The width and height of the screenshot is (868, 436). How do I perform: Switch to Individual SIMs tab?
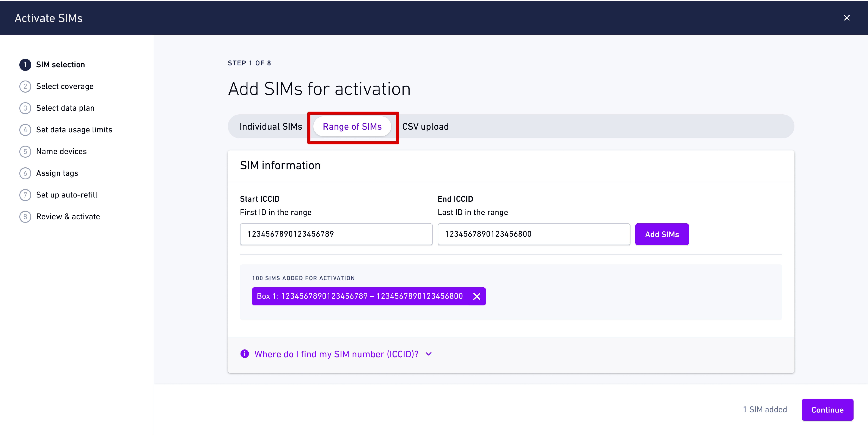pyautogui.click(x=271, y=126)
